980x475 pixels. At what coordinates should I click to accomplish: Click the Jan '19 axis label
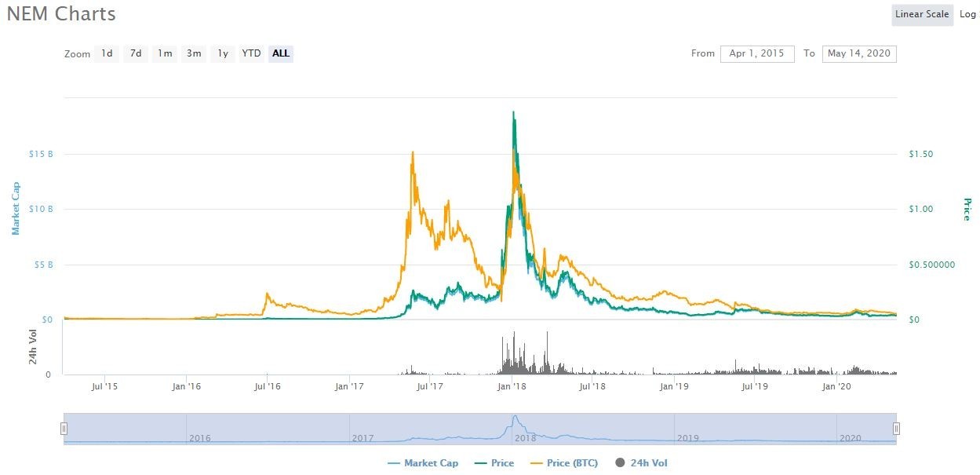pyautogui.click(x=674, y=386)
